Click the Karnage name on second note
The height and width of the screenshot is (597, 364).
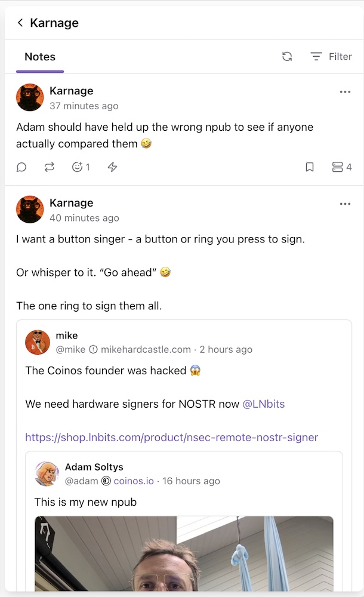pos(71,203)
